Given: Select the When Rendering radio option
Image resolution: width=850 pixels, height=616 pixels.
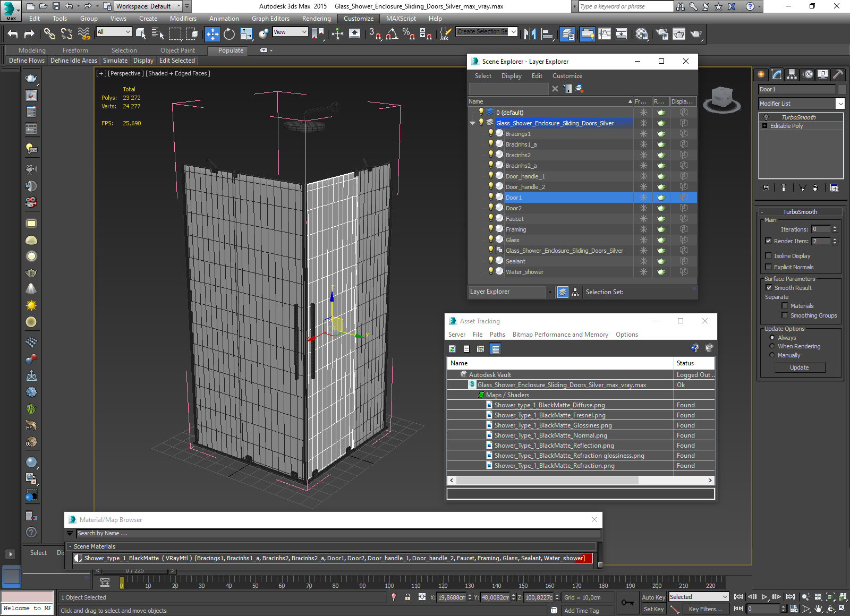Looking at the screenshot, I should [772, 346].
